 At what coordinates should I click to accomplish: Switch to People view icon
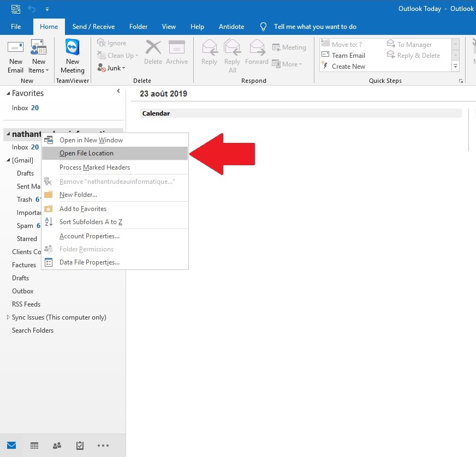57,446
